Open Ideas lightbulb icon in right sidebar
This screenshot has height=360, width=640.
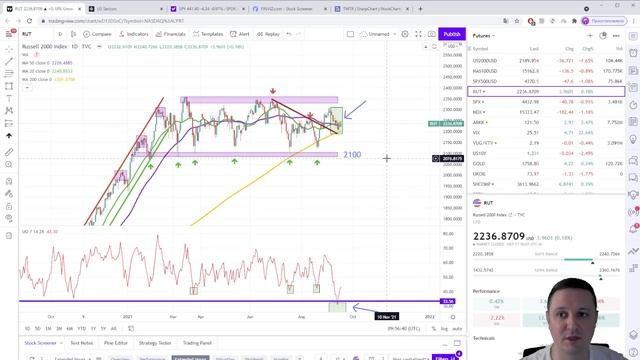(633, 139)
